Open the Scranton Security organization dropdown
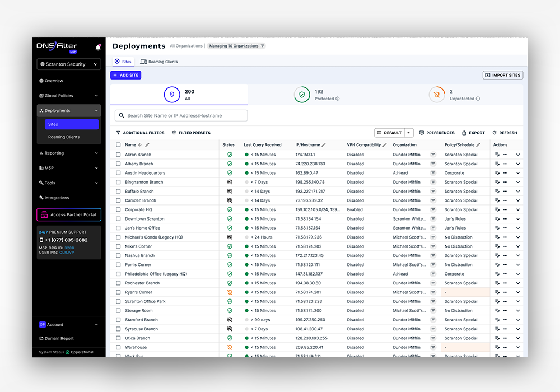The width and height of the screenshot is (560, 392). point(69,64)
